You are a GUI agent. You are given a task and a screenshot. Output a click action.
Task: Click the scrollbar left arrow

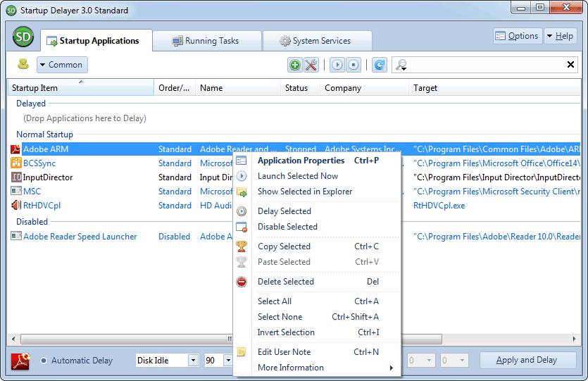(13, 339)
